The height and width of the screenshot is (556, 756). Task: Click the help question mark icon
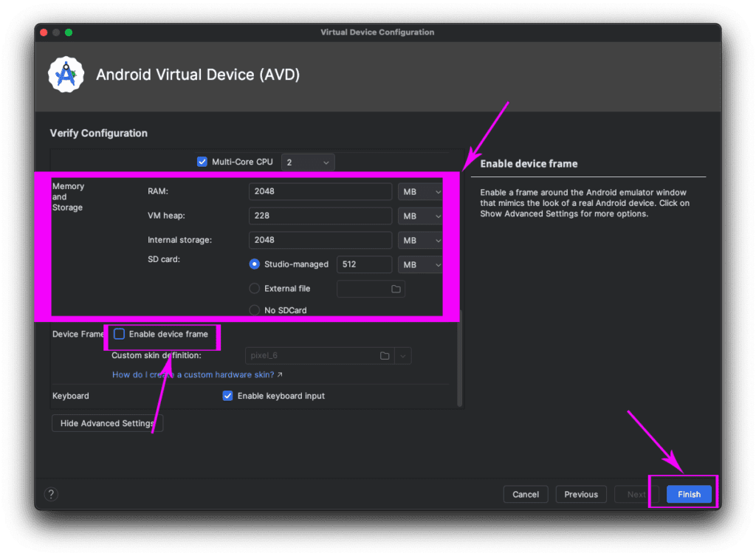(50, 494)
